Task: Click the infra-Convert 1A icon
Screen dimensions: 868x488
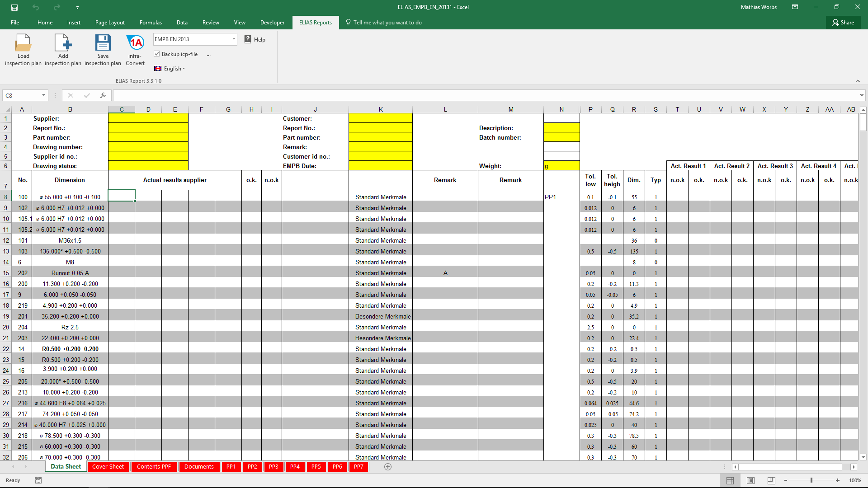Action: 135,43
